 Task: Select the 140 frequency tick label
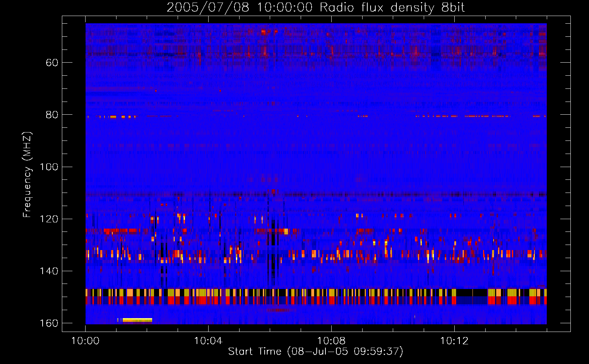[49, 271]
